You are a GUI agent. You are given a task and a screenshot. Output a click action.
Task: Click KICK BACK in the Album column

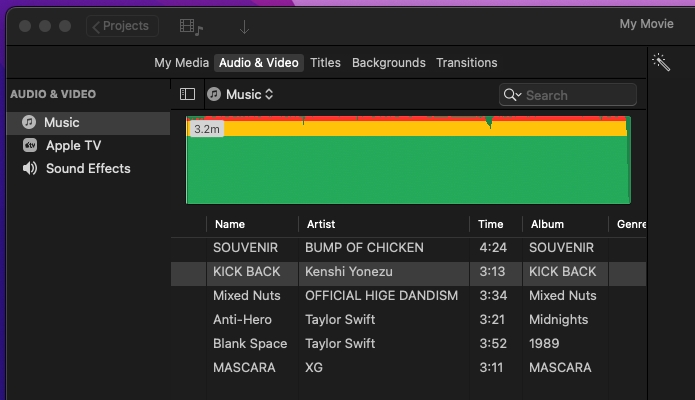tap(562, 271)
